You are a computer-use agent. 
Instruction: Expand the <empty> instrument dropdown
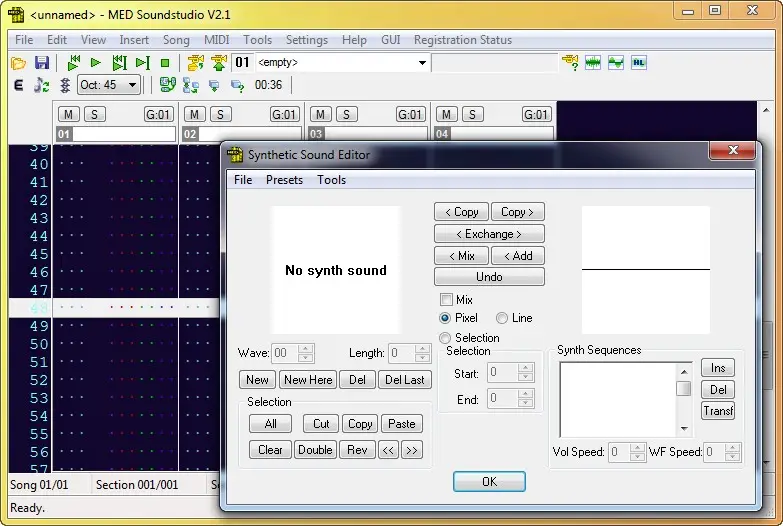[x=422, y=63]
